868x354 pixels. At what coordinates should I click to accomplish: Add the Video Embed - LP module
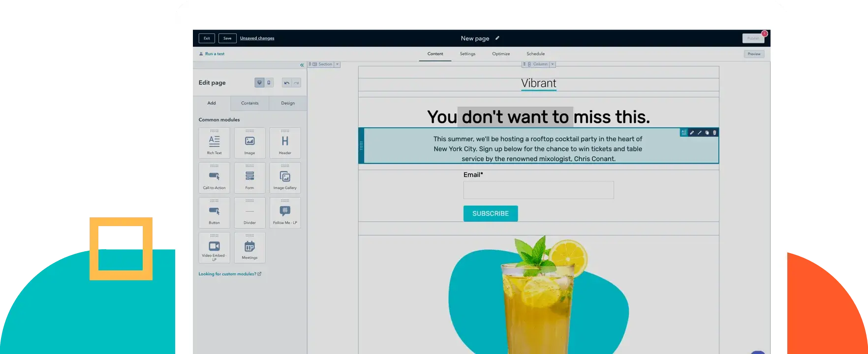(x=214, y=247)
